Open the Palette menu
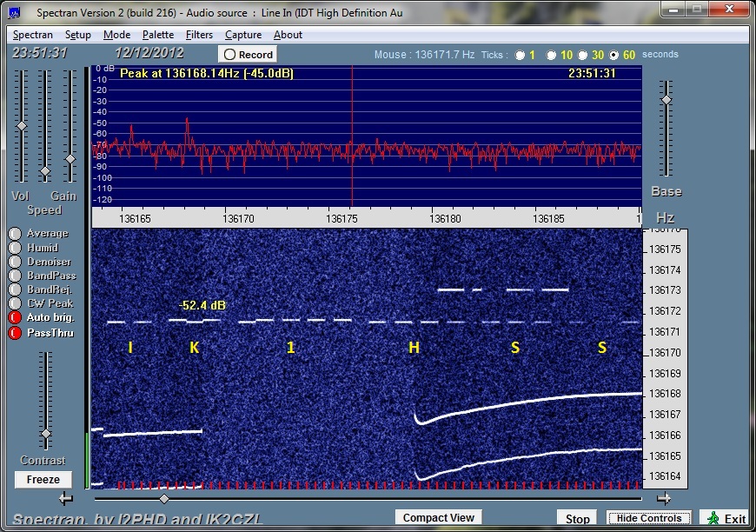Viewport: 756px width, 532px height. 158,35
